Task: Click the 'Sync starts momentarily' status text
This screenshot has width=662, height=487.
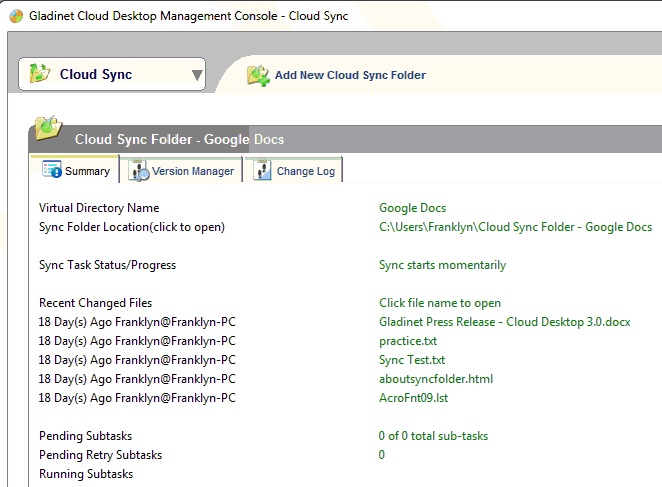Action: (442, 265)
